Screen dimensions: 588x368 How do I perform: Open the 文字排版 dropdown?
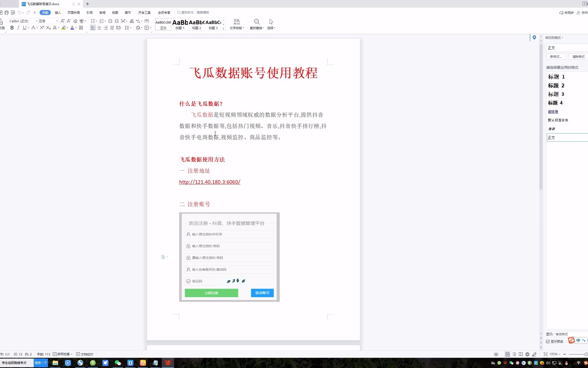coord(237,24)
